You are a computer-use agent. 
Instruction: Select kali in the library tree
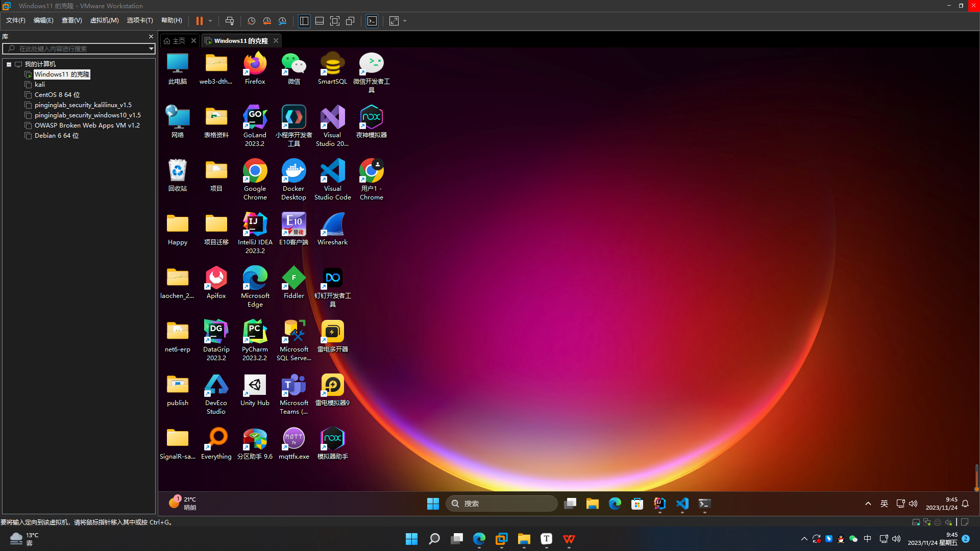click(40, 85)
